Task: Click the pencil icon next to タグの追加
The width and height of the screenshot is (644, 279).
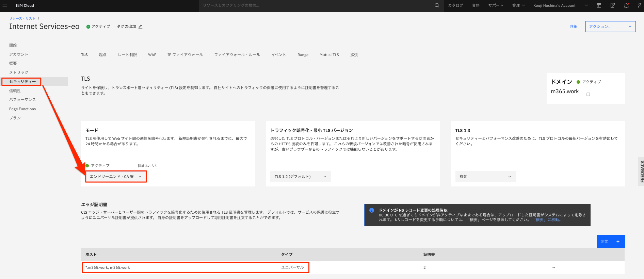Action: point(140,27)
